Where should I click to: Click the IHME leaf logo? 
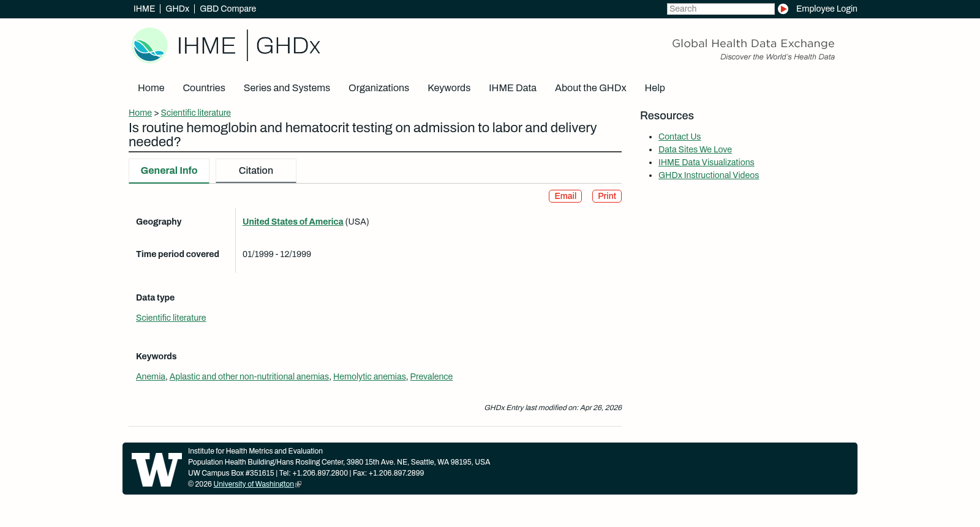coord(149,45)
